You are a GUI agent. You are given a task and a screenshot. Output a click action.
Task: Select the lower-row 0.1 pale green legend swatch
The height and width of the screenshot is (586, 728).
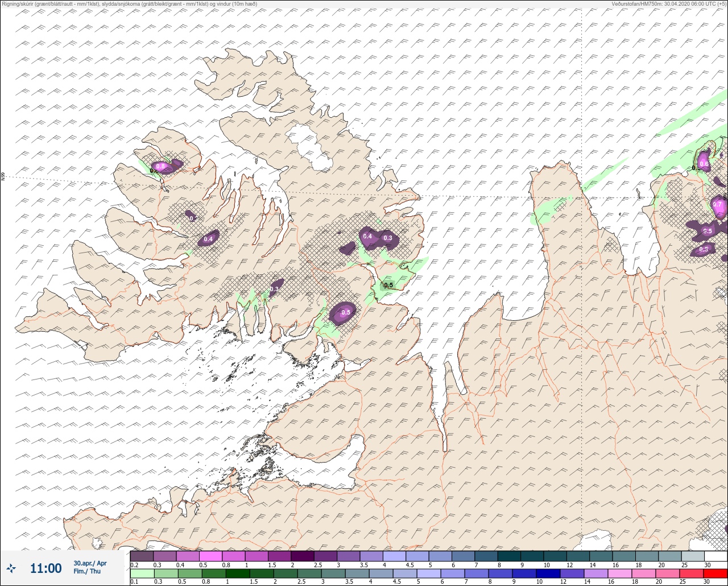tap(142, 573)
